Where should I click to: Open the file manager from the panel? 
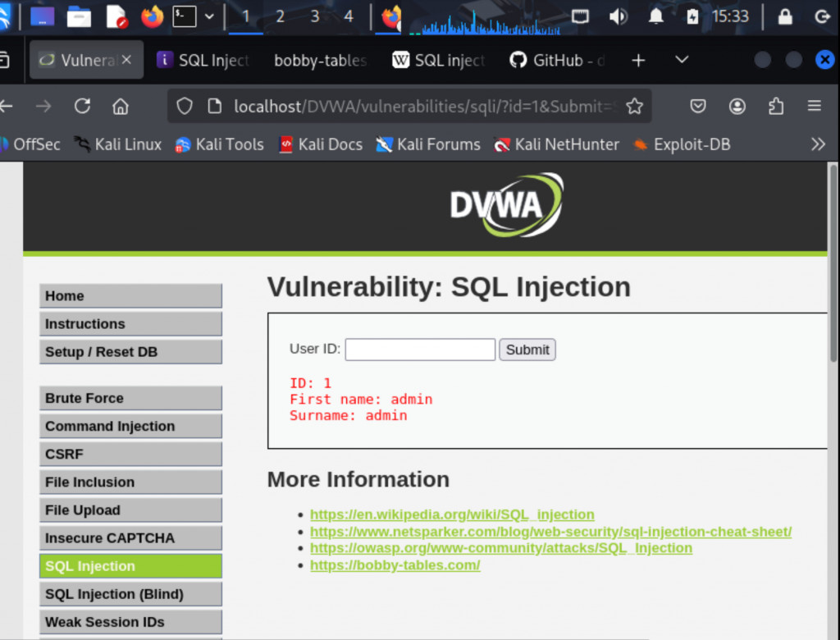click(x=79, y=16)
